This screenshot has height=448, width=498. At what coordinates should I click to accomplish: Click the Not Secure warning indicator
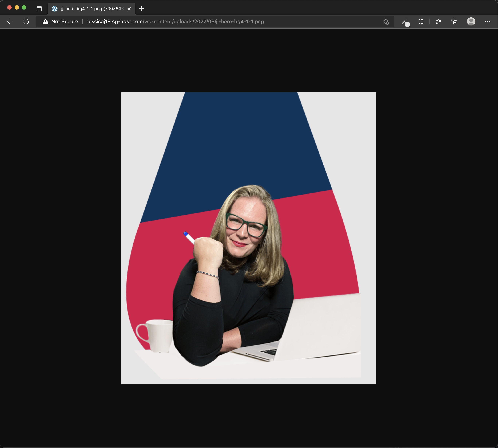point(60,21)
